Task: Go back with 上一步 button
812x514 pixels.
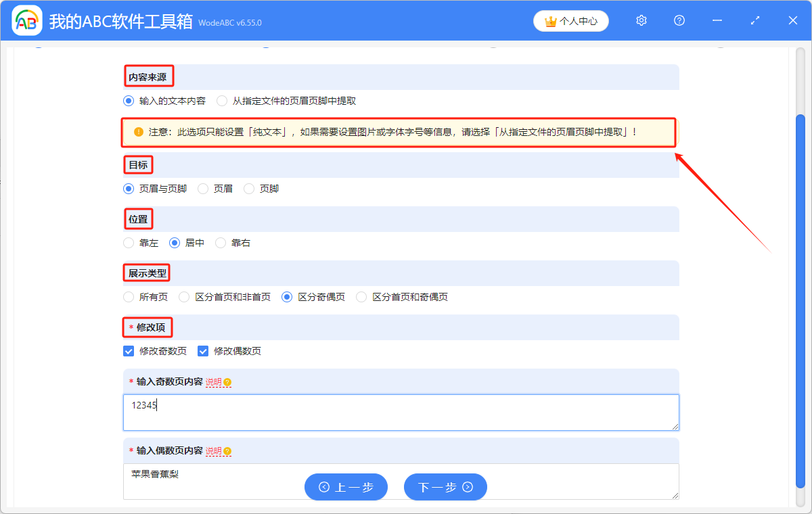Action: [346, 487]
